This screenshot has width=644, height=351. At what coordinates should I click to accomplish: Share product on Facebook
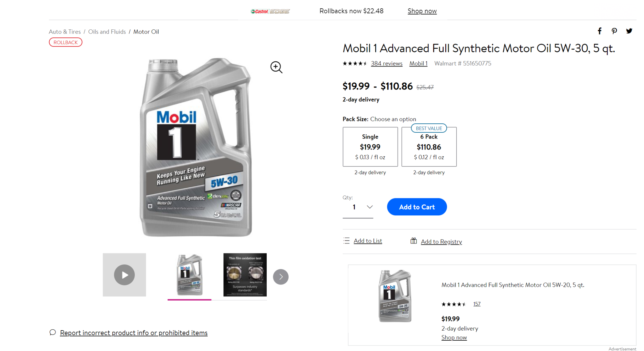pyautogui.click(x=599, y=31)
